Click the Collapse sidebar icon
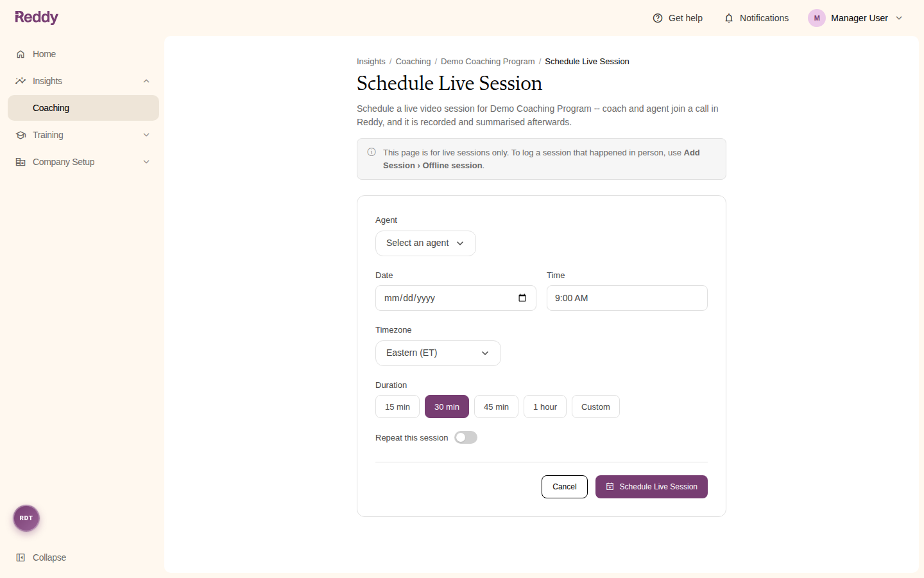 pyautogui.click(x=21, y=557)
